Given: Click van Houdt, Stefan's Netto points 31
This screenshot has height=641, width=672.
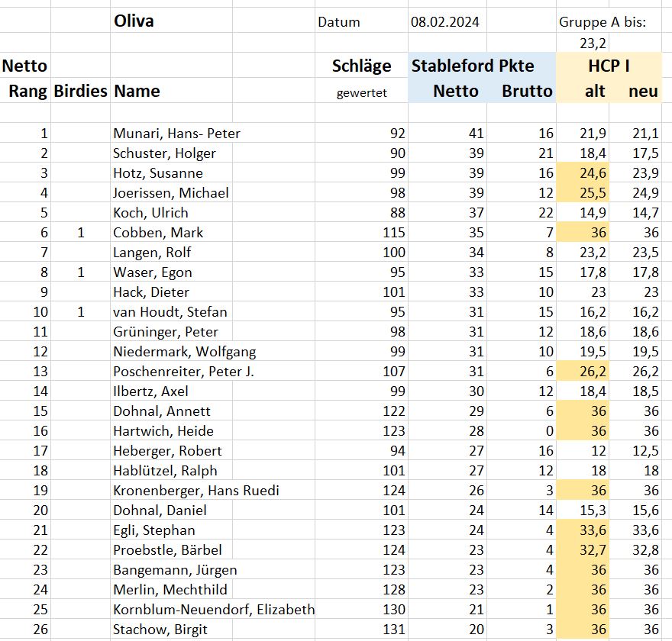Looking at the screenshot, I should [x=476, y=311].
